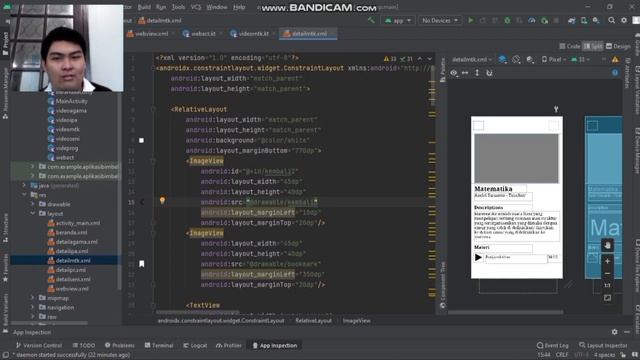The height and width of the screenshot is (360, 640).
Task: Click the zoom out minus button in preview
Action: click(607, 273)
